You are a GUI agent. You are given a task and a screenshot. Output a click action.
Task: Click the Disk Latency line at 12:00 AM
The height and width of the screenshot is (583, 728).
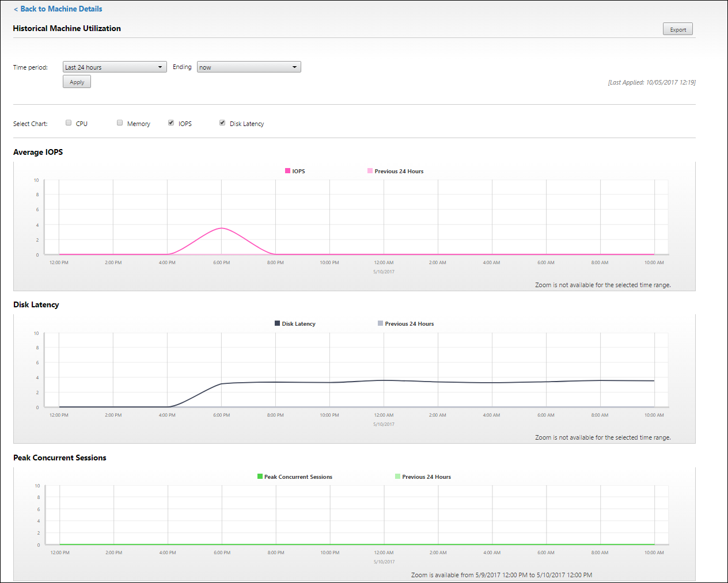pyautogui.click(x=384, y=380)
